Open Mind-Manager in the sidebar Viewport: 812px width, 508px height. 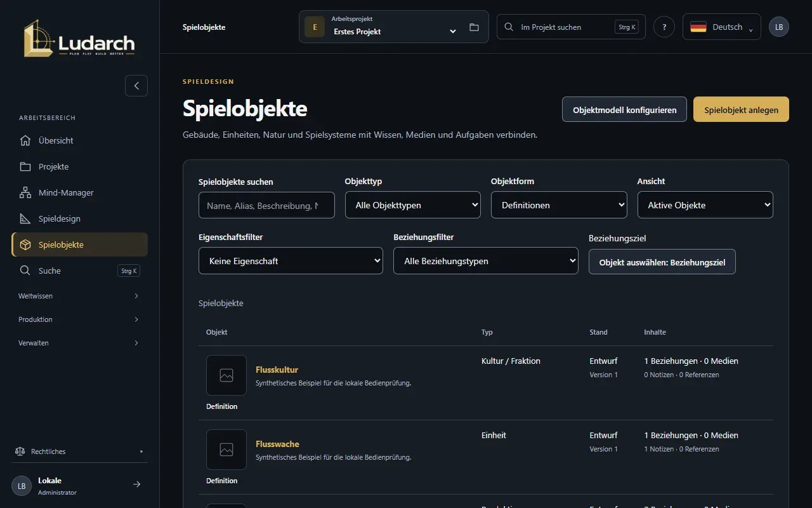pos(79,192)
